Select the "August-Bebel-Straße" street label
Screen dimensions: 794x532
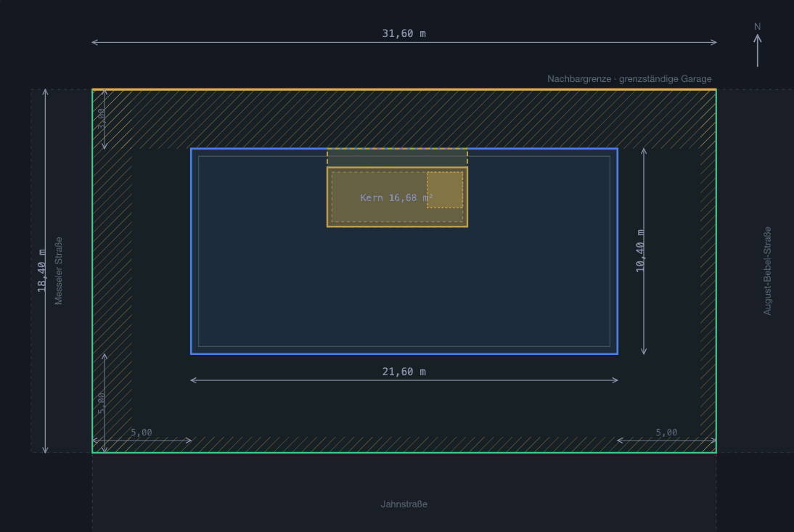[767, 271]
